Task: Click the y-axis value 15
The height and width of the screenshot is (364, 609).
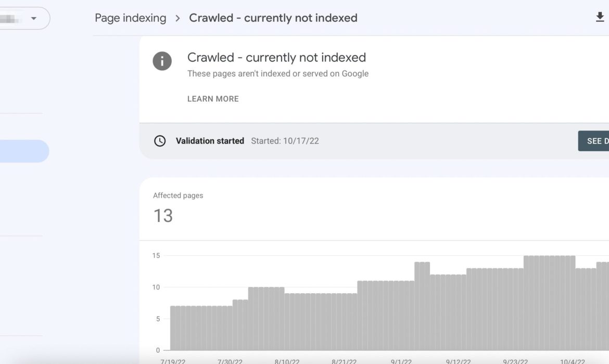Action: 156,255
